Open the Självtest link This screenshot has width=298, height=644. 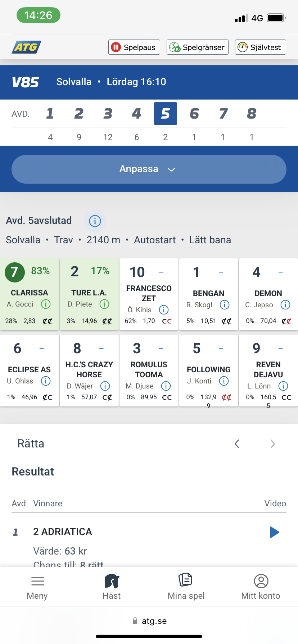pos(261,47)
